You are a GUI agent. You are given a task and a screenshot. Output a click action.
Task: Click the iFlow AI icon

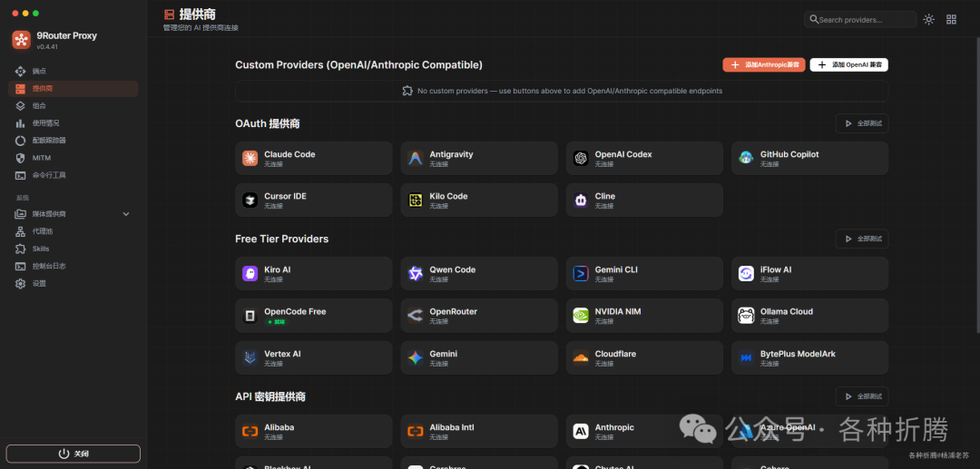746,274
